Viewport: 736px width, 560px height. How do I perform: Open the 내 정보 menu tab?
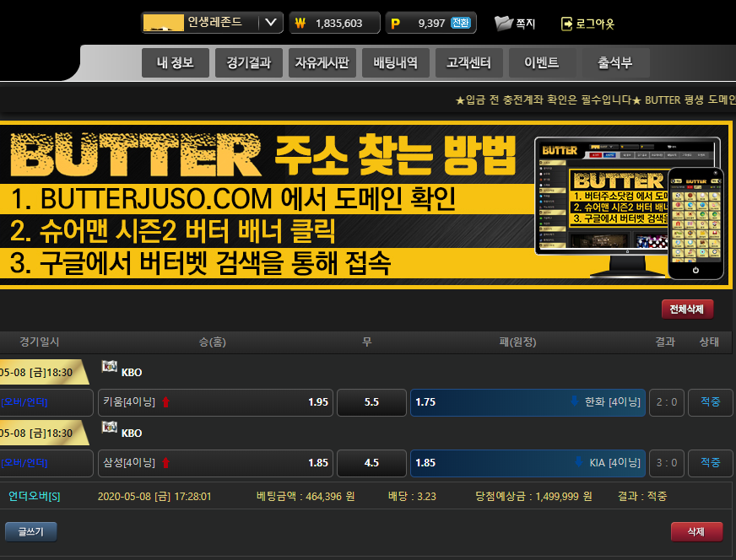tap(176, 63)
